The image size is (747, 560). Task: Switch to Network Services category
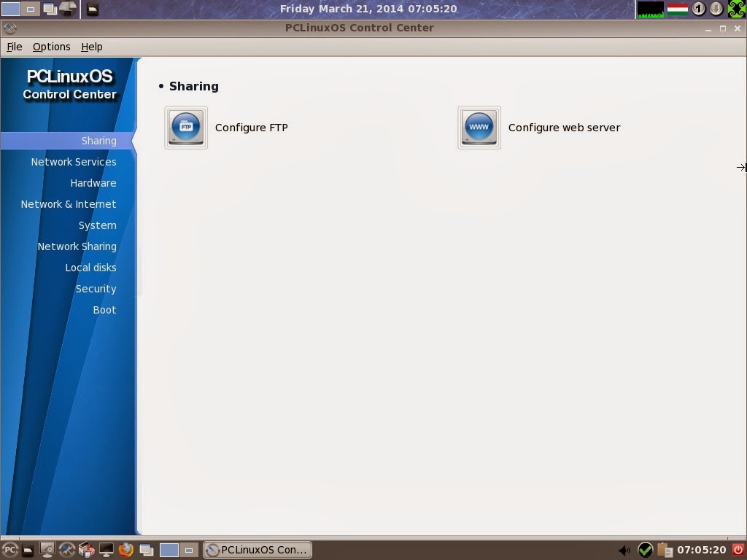pyautogui.click(x=74, y=162)
